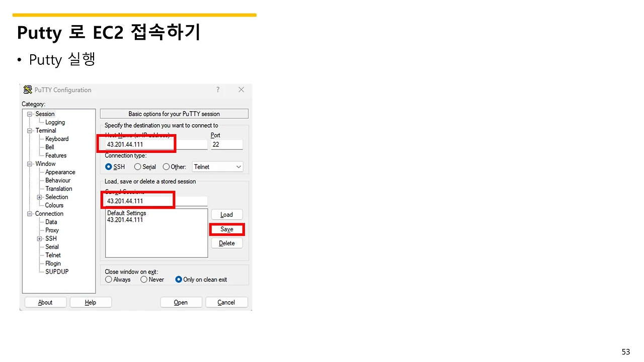Viewport: 644px width, 362px height.
Task: Collapse the Connection tree node
Action: (30, 213)
